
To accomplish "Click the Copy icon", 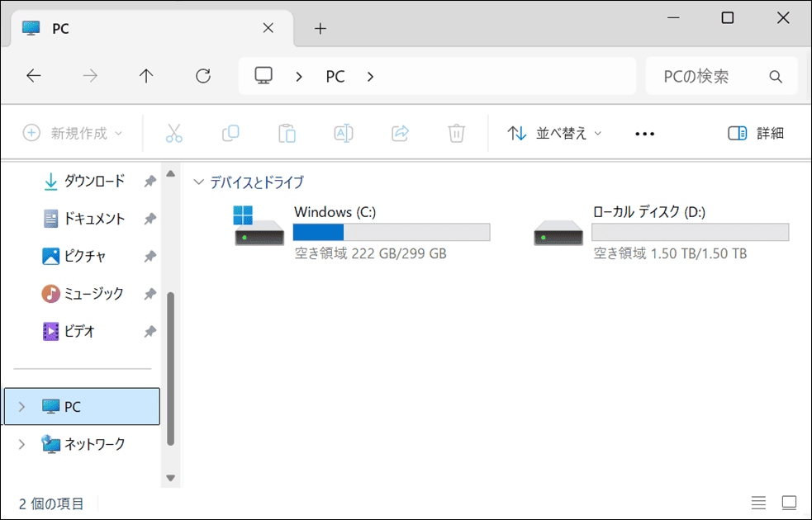I will coord(230,133).
